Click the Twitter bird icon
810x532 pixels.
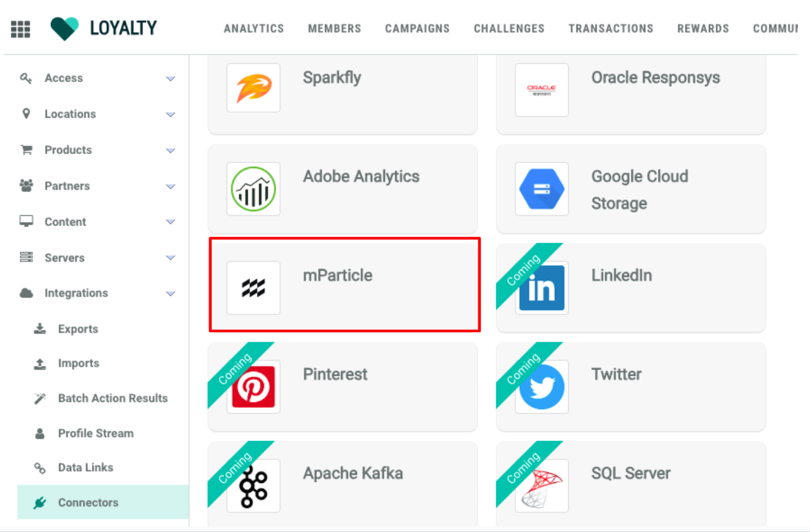coord(541,386)
